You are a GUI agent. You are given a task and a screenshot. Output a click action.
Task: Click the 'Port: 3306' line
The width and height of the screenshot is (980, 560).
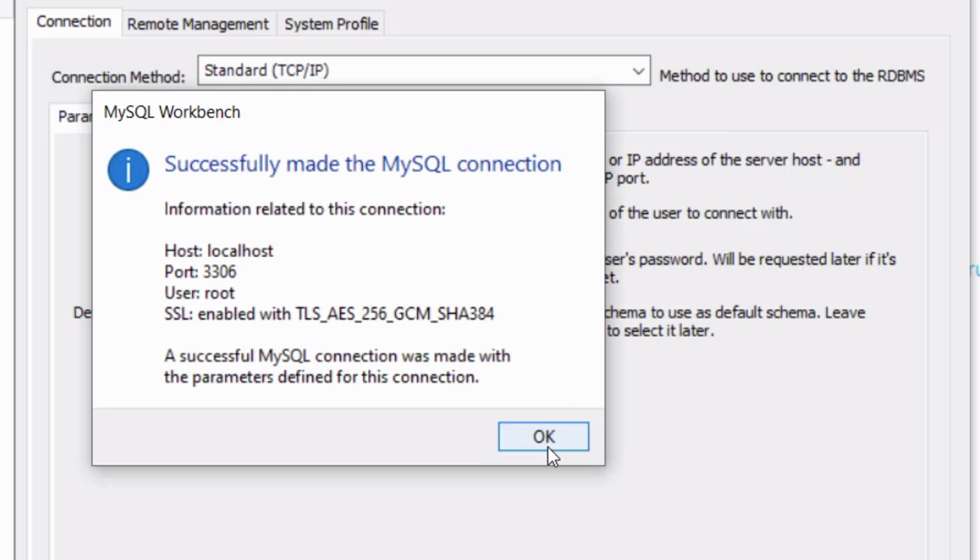[200, 272]
